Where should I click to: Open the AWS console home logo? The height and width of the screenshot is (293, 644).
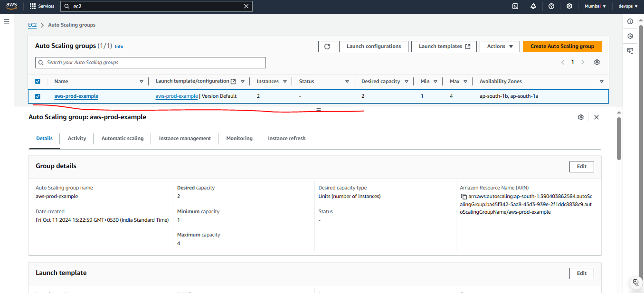pos(11,6)
